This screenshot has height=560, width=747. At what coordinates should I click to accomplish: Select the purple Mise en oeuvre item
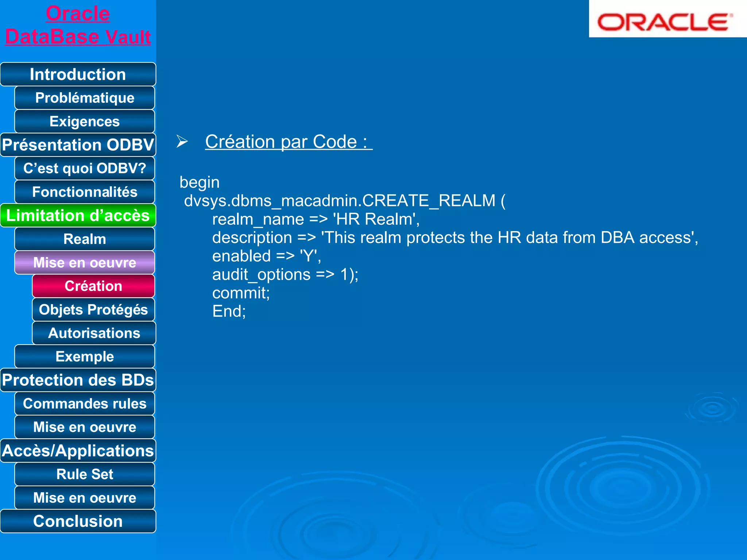tap(85, 262)
